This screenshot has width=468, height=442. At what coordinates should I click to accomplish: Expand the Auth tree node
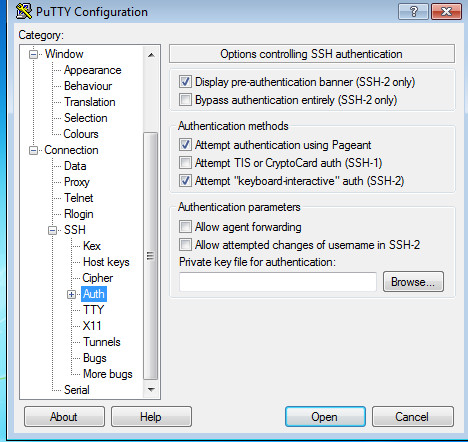click(x=71, y=294)
